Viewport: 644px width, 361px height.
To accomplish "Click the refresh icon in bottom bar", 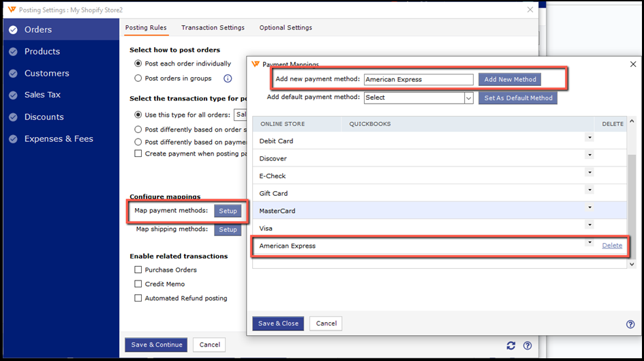I will pos(511,345).
